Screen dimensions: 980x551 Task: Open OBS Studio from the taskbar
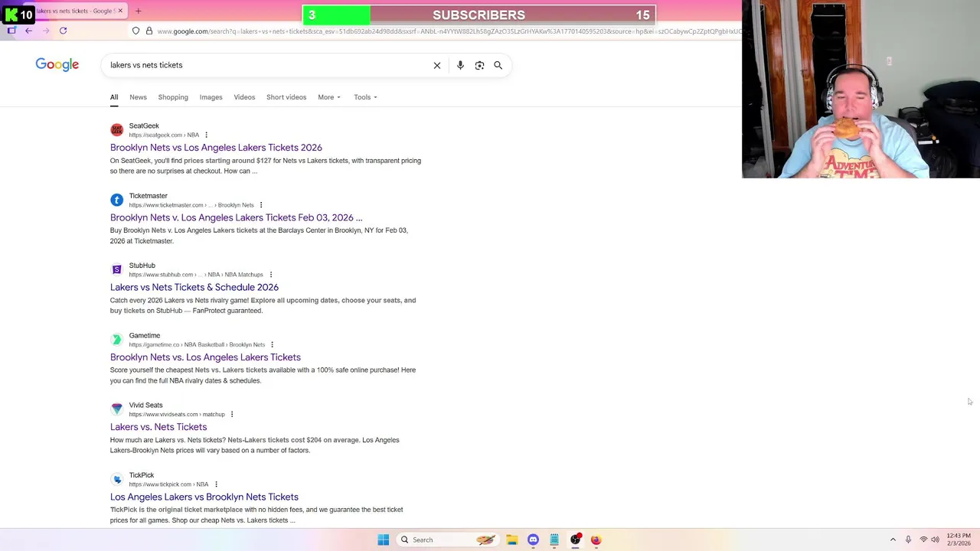pos(575,540)
